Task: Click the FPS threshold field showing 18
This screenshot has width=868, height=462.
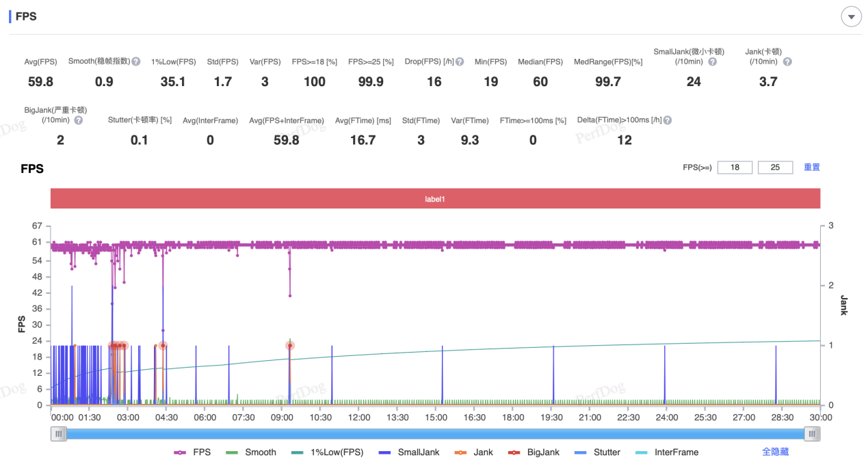Action: [735, 167]
